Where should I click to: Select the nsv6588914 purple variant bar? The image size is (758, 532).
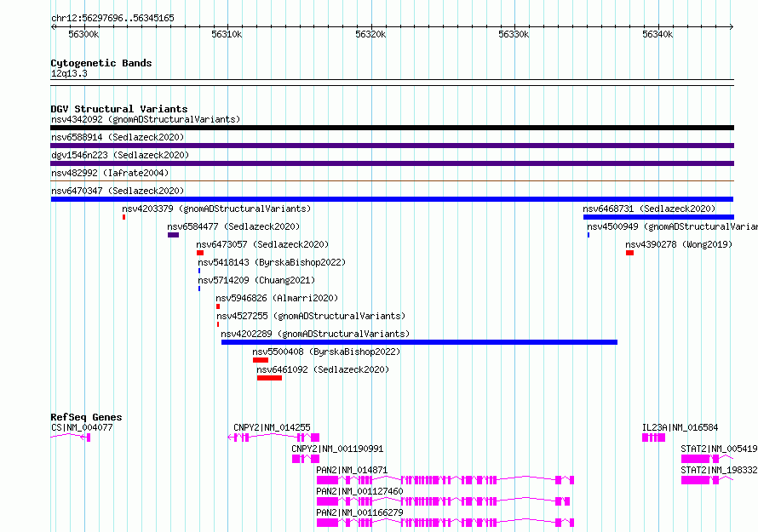click(392, 146)
